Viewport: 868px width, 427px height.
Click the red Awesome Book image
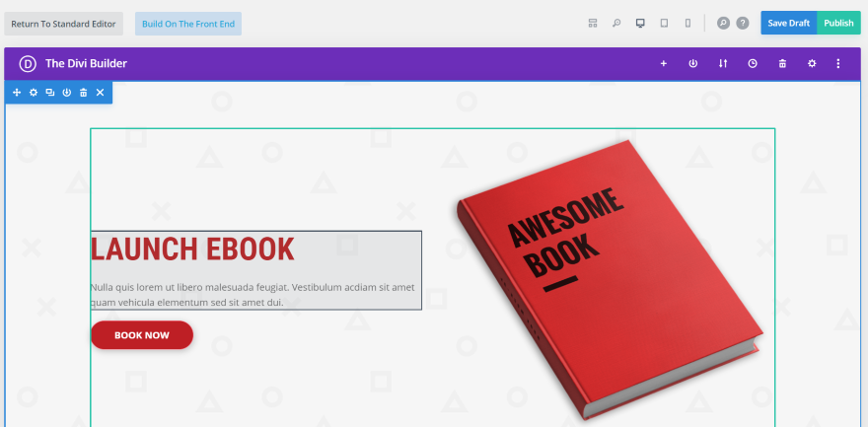pos(609,279)
